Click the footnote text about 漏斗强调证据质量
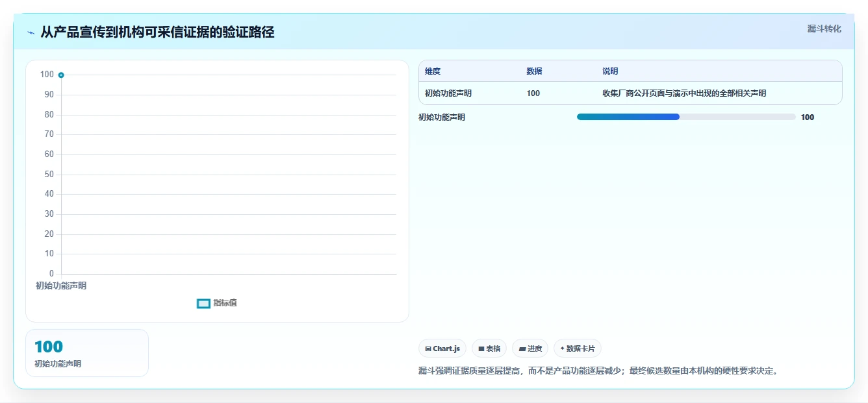Image resolution: width=868 pixels, height=403 pixels. (x=598, y=371)
